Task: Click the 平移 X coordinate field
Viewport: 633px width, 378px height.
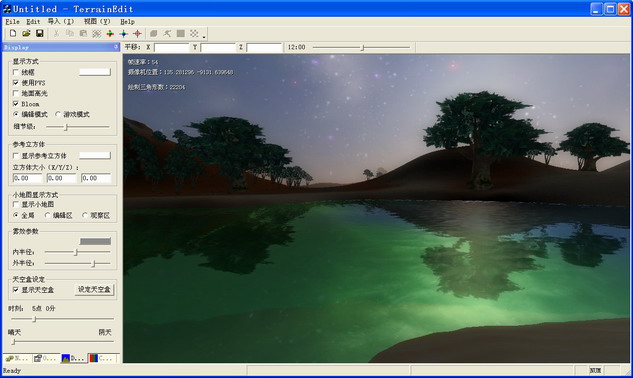Action: [x=172, y=48]
